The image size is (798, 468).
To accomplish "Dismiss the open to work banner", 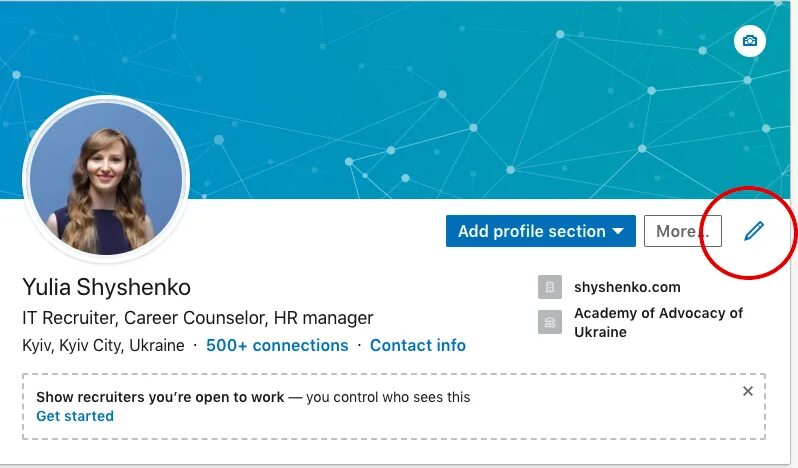I will click(748, 391).
